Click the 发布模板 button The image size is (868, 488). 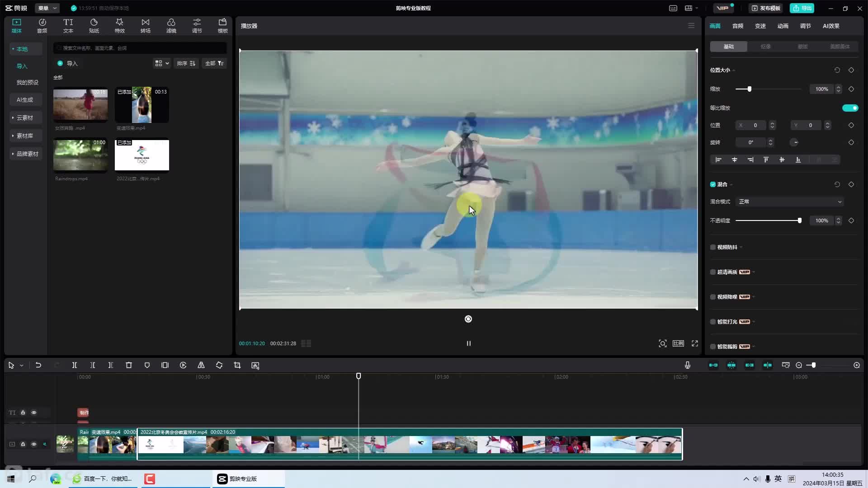[766, 8]
